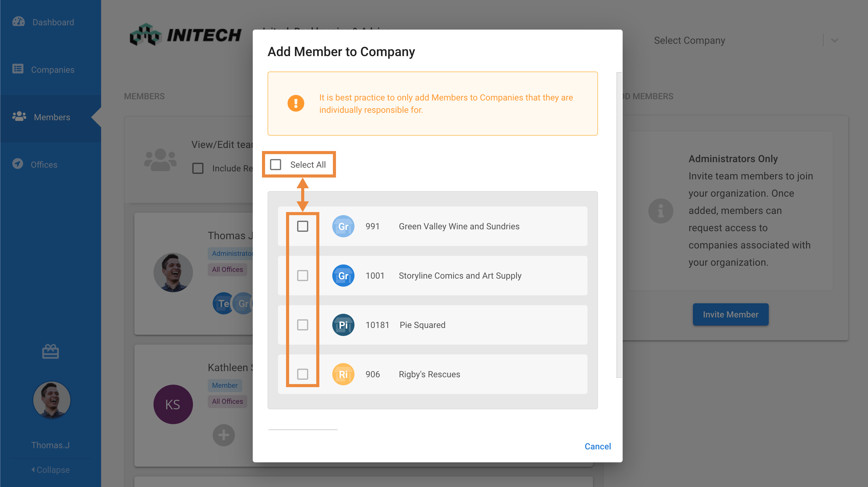This screenshot has width=868, height=487.
Task: Tick the Green Valley Wine and Sundries checkbox
Action: coord(303,226)
